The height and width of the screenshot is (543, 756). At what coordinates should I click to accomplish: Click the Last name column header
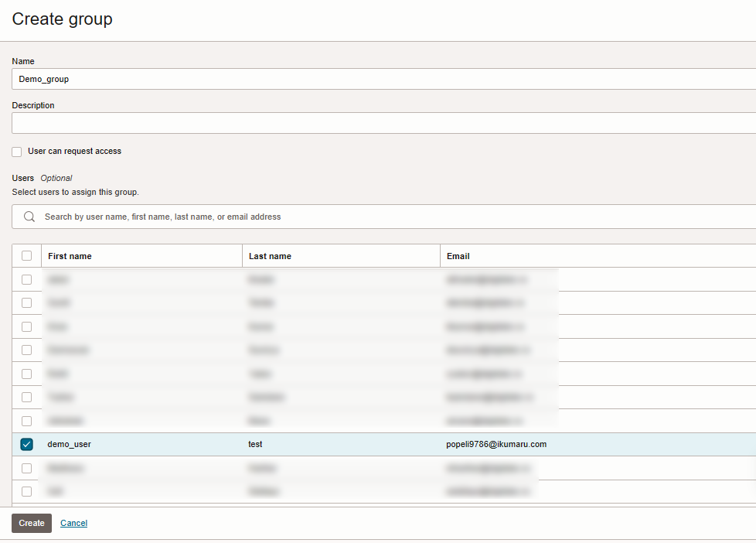point(270,256)
